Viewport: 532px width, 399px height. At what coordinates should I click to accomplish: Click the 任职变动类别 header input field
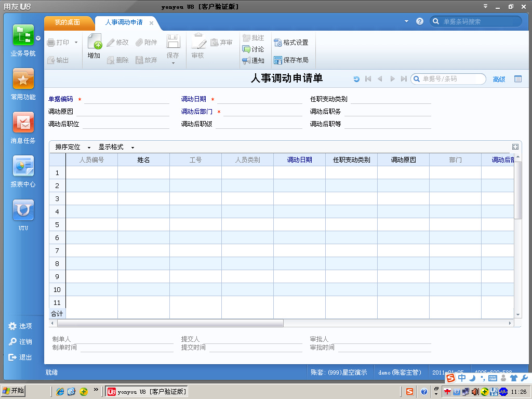[x=391, y=99]
